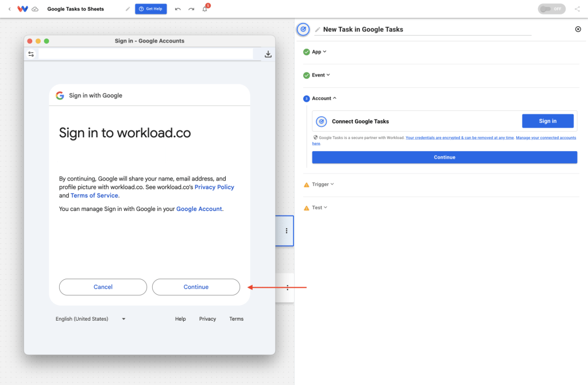This screenshot has width=588, height=385.
Task: Click the Google Tasks step icon
Action: (303, 29)
